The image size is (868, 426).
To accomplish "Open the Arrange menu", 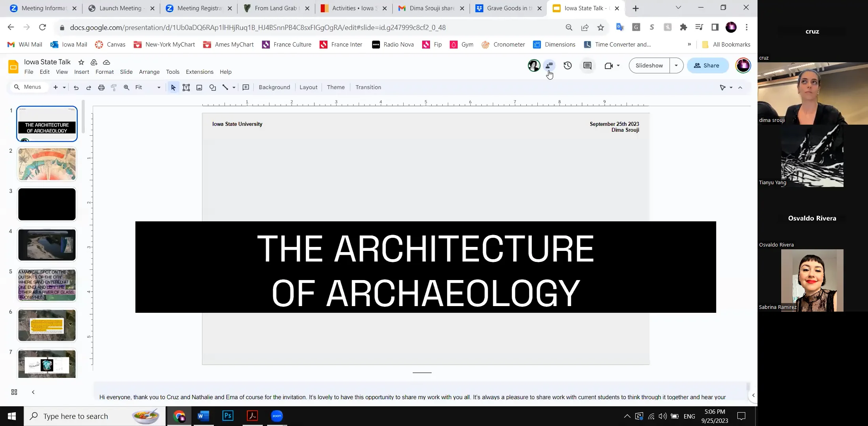I will pos(149,72).
